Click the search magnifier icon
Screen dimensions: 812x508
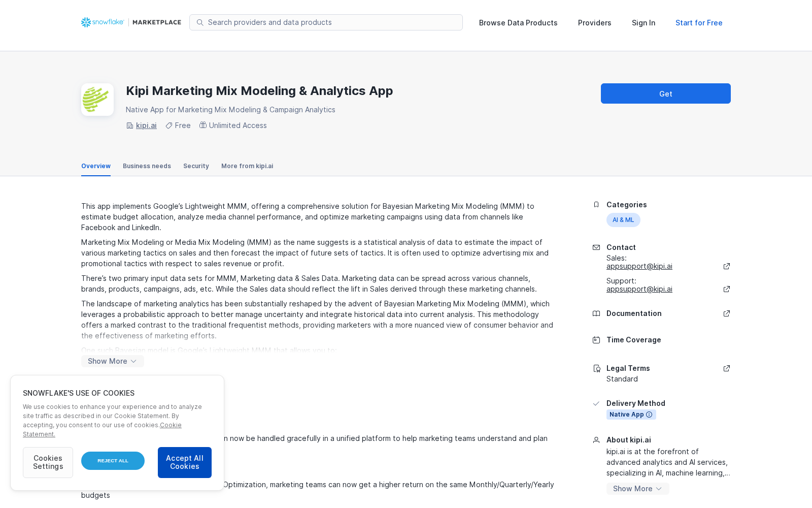coord(200,22)
